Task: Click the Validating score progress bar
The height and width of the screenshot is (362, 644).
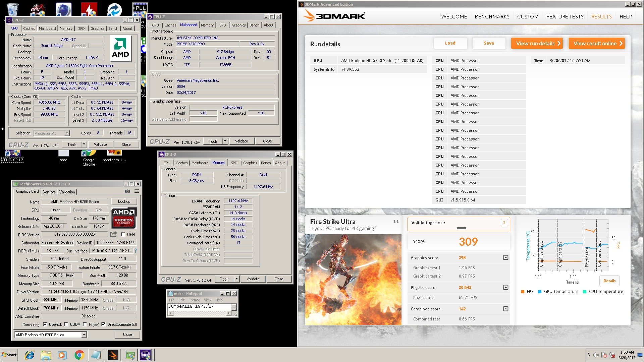Action: (461, 228)
